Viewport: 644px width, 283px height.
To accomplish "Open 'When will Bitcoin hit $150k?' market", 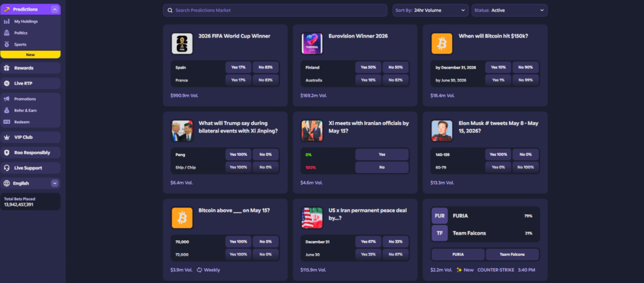I will point(493,36).
